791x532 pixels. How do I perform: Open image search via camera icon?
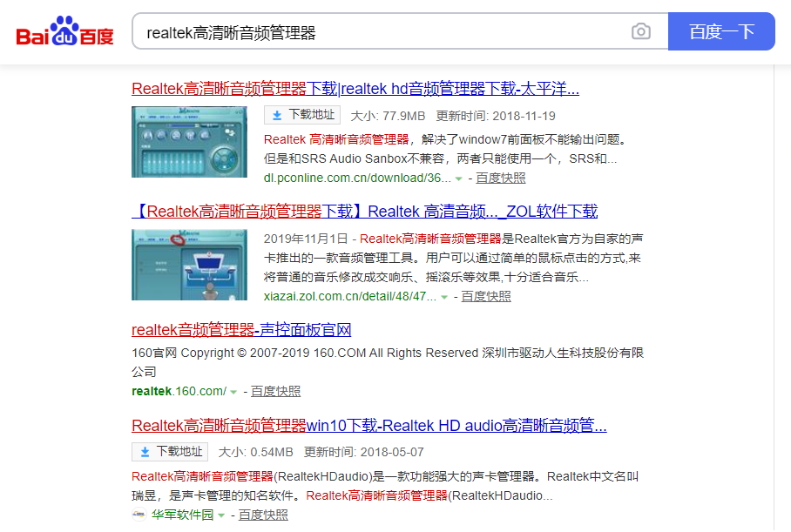click(640, 31)
